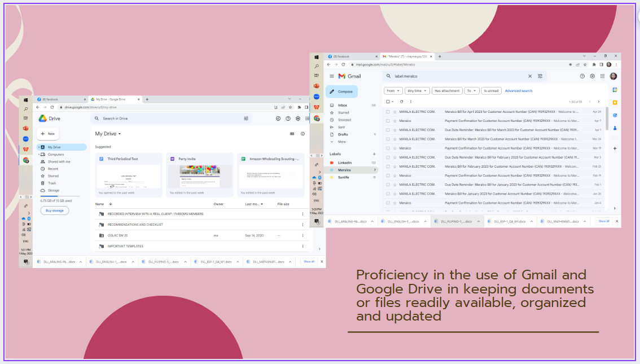Open Google Calendar from Gmail side panel
The height and width of the screenshot is (364, 640).
coord(615,90)
